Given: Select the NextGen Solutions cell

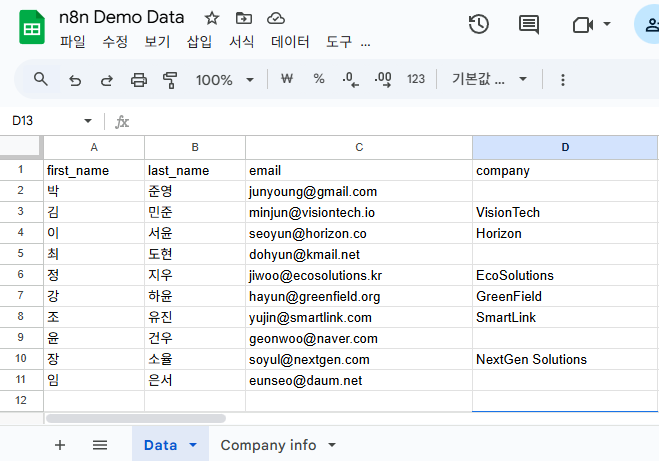Looking at the screenshot, I should 565,359.
